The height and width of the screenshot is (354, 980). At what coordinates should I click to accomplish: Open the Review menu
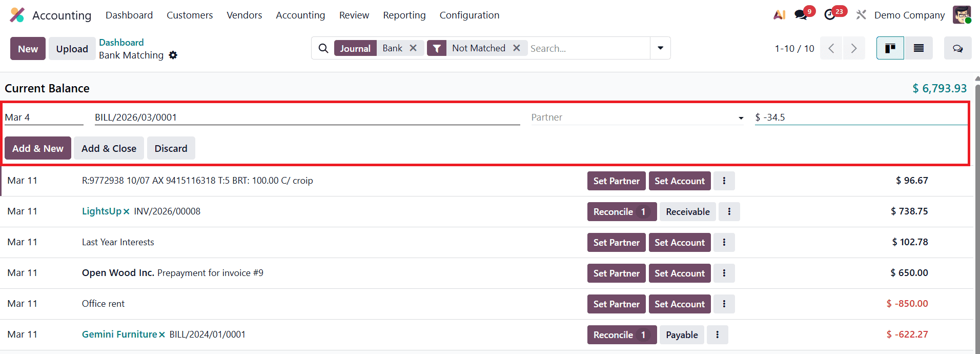[354, 15]
